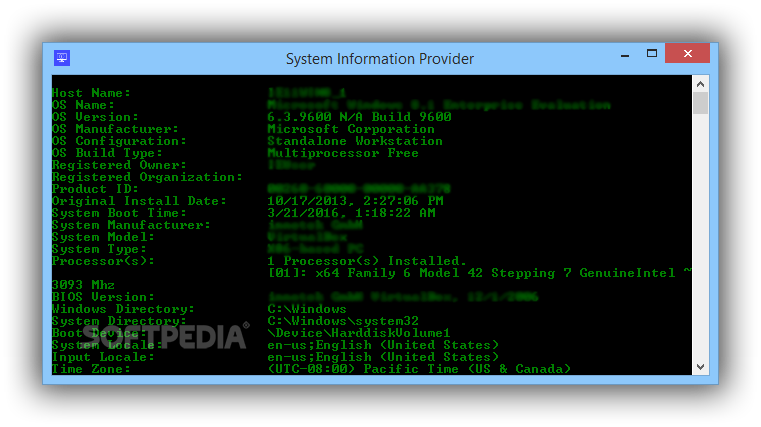Screen dimensions: 761x427
Task: Click the 'Microsoft Corporation' value
Action: click(351, 129)
